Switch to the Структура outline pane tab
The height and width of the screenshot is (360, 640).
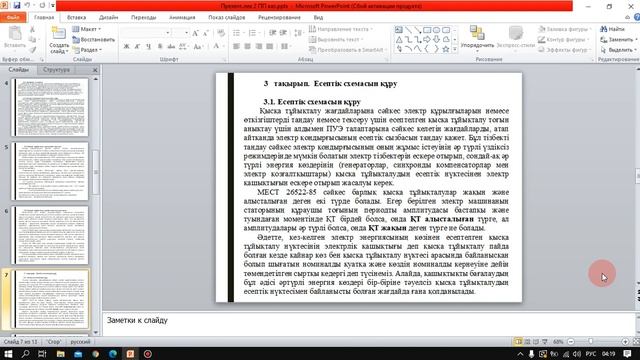pos(56,70)
